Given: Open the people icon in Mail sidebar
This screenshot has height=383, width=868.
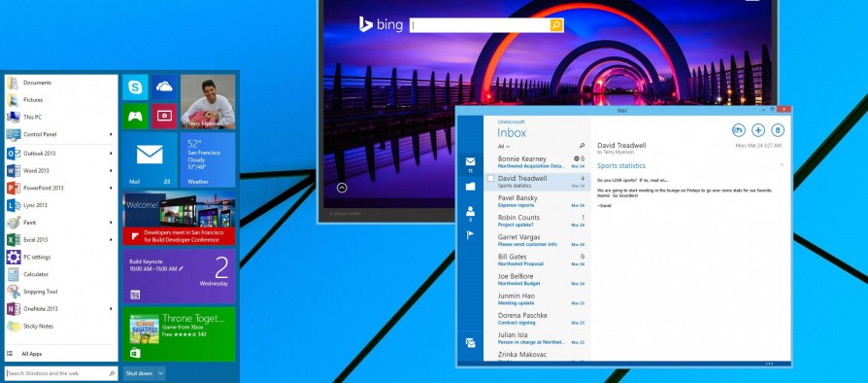Looking at the screenshot, I should point(470,211).
